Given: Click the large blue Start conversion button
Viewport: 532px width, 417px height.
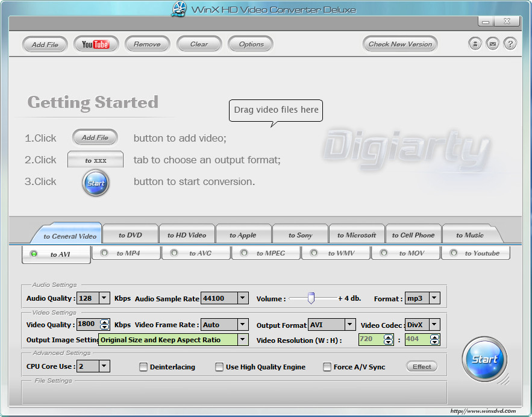Looking at the screenshot, I should coord(484,359).
